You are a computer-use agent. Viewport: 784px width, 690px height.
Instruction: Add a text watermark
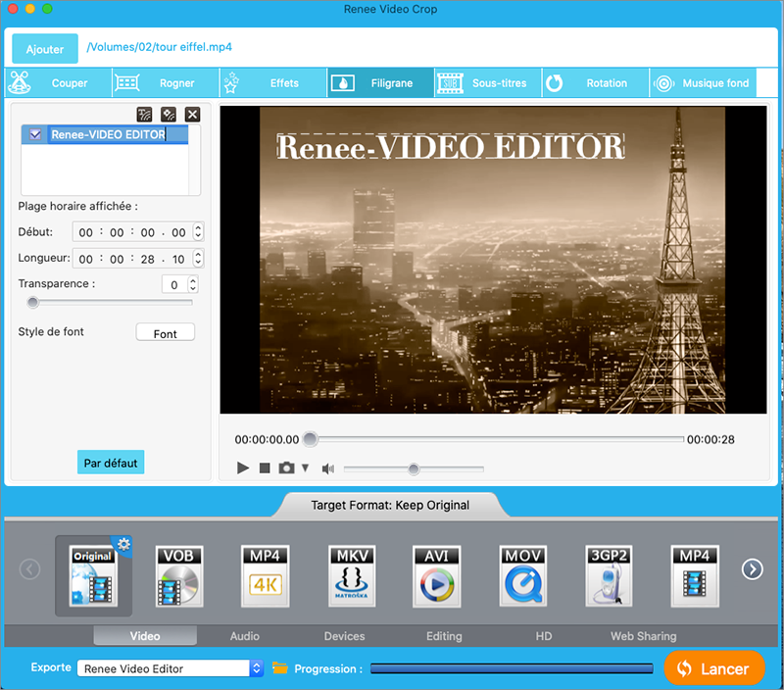(145, 114)
